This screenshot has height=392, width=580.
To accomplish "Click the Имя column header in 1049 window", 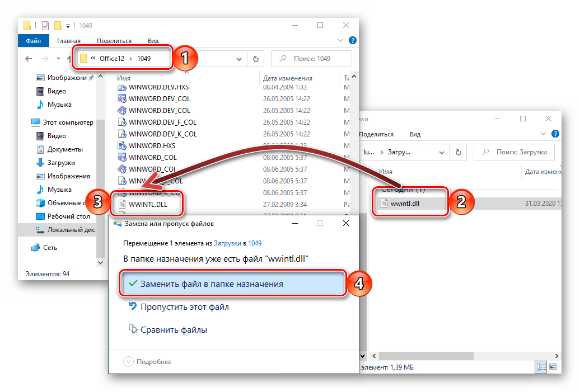I will (124, 78).
